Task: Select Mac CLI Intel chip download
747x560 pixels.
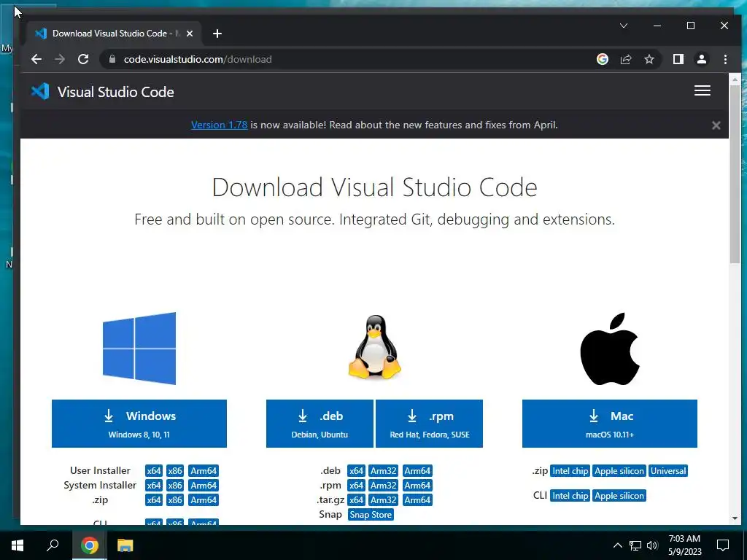Action: tap(570, 496)
